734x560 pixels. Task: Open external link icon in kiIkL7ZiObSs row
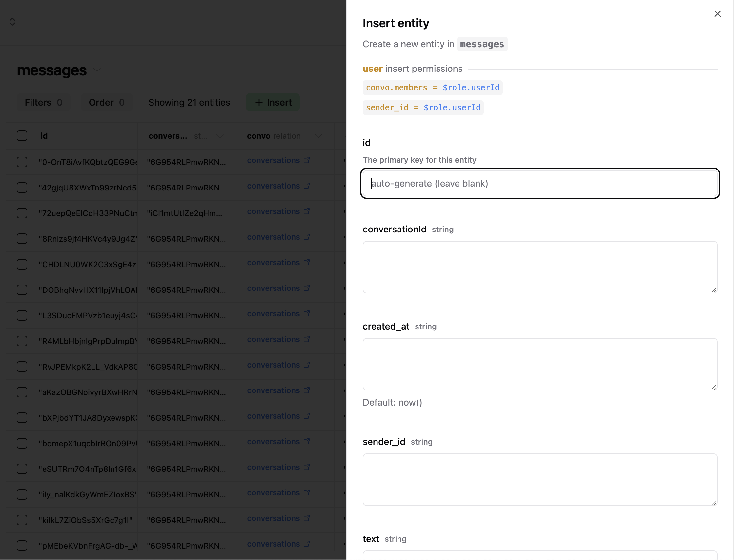tap(306, 518)
